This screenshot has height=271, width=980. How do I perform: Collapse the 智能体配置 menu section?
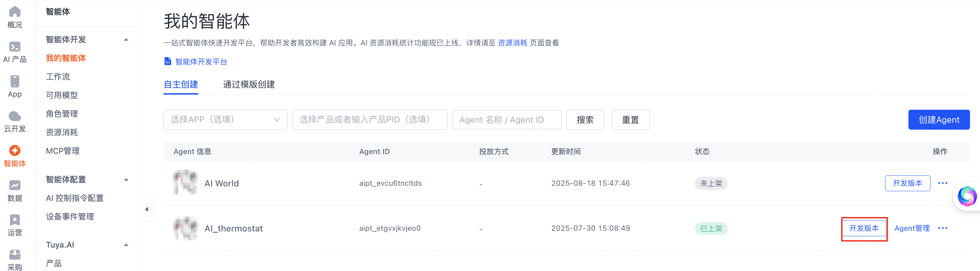coord(126,180)
